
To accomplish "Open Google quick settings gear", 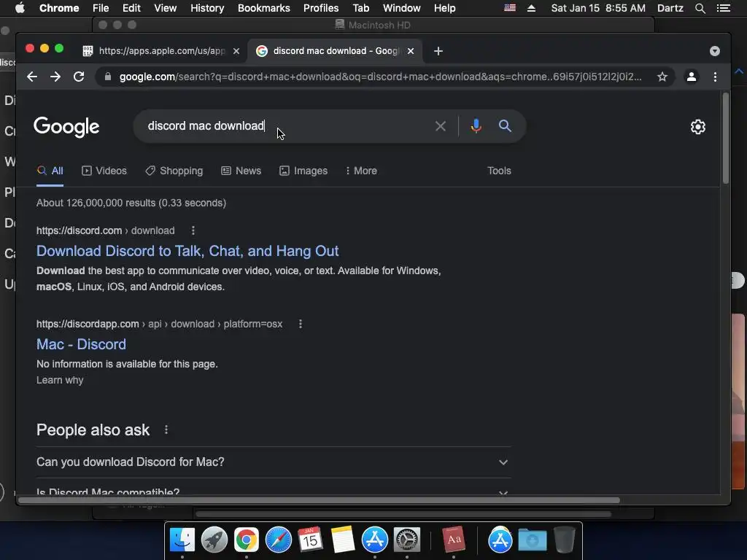I will tap(698, 127).
